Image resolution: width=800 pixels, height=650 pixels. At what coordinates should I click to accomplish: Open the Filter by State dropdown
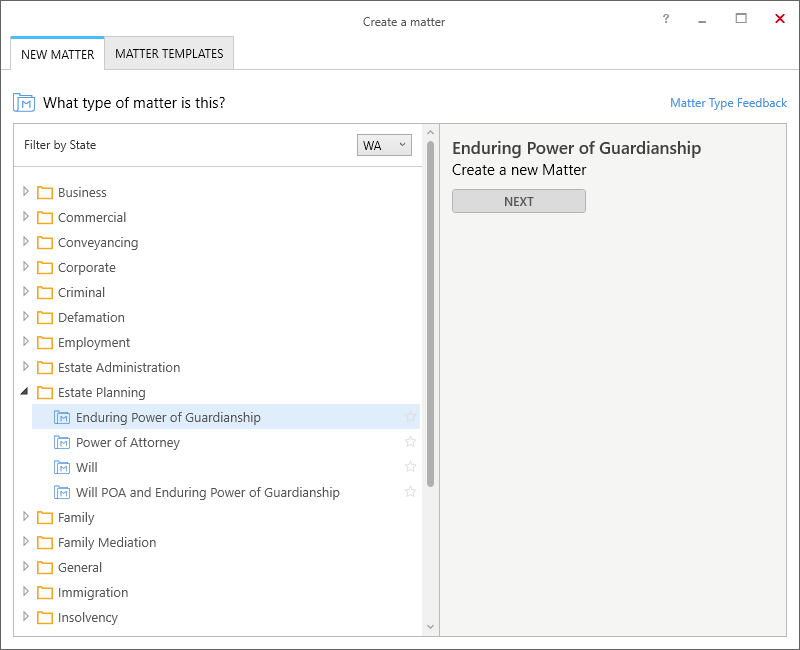click(x=384, y=145)
